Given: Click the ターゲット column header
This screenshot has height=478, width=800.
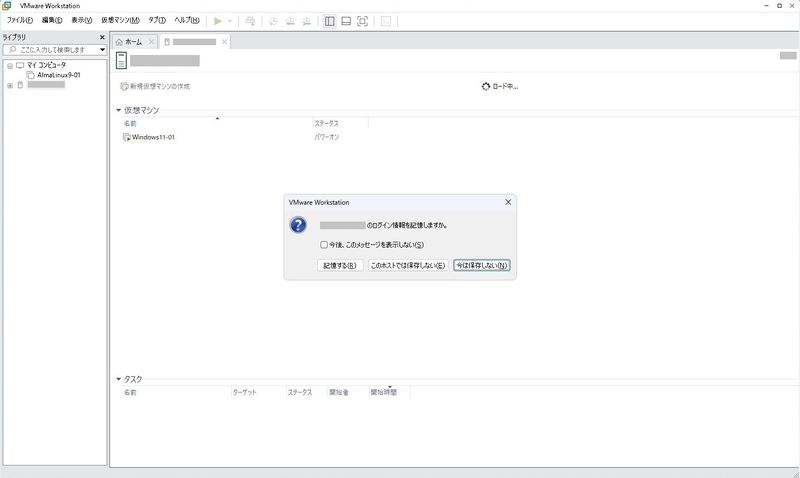Looking at the screenshot, I should (x=244, y=392).
